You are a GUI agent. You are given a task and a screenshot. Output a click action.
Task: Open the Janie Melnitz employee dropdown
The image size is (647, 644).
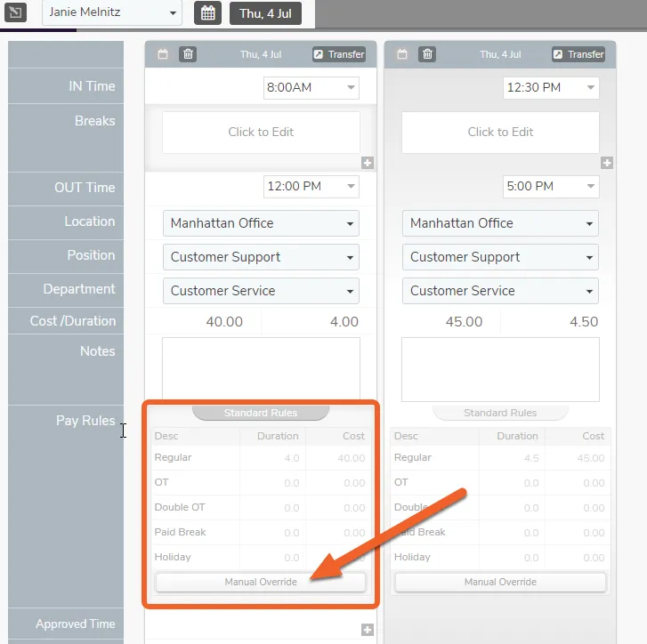112,12
